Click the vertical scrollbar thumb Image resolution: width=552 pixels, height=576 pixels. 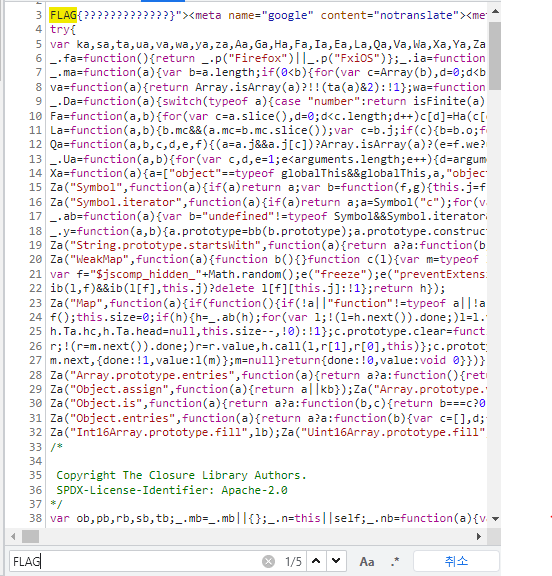495,56
